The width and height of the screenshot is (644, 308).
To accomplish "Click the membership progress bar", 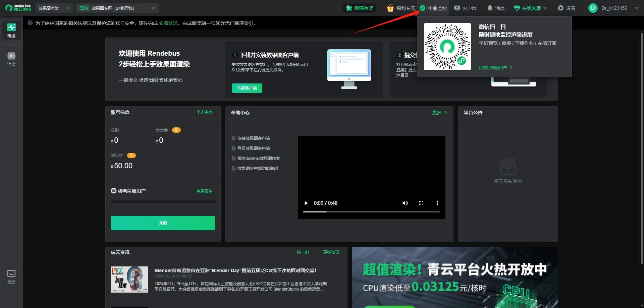I will [x=163, y=202].
